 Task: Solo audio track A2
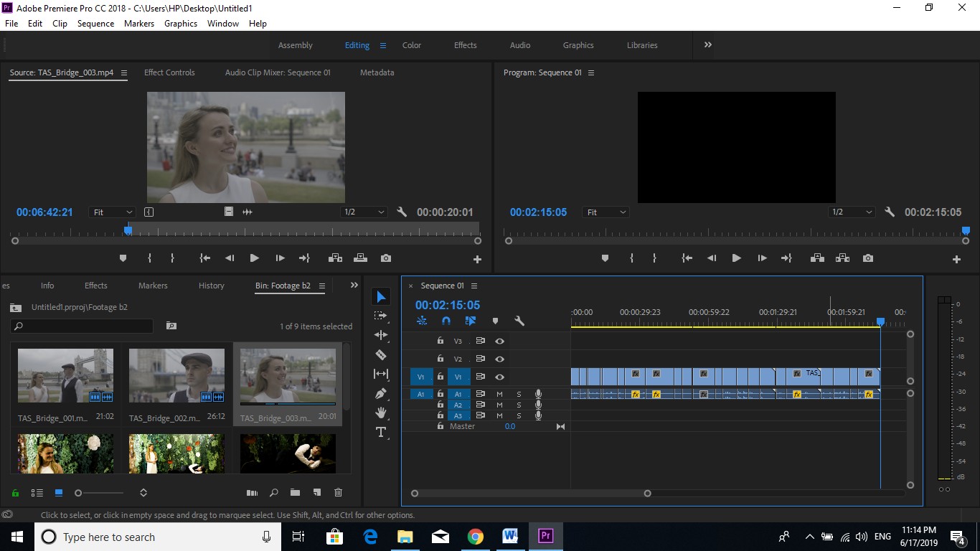(519, 405)
